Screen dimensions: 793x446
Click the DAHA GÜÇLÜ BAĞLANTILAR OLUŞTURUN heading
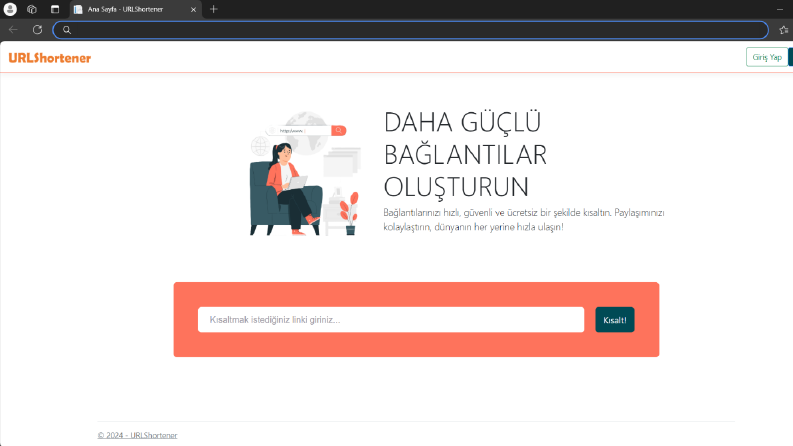[465, 155]
